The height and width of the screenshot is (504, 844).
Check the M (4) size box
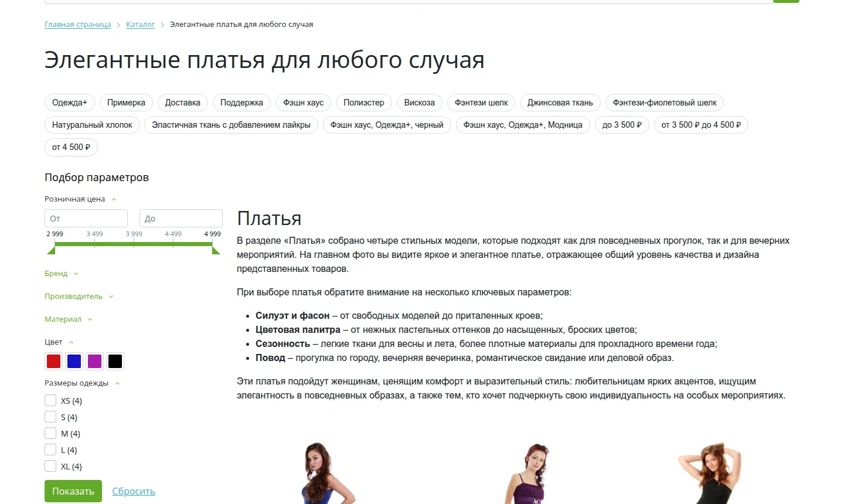coord(50,433)
